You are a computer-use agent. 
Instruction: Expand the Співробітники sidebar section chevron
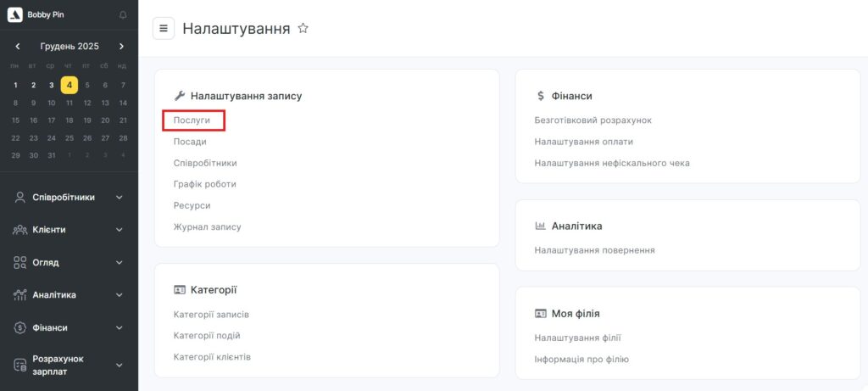click(x=120, y=198)
